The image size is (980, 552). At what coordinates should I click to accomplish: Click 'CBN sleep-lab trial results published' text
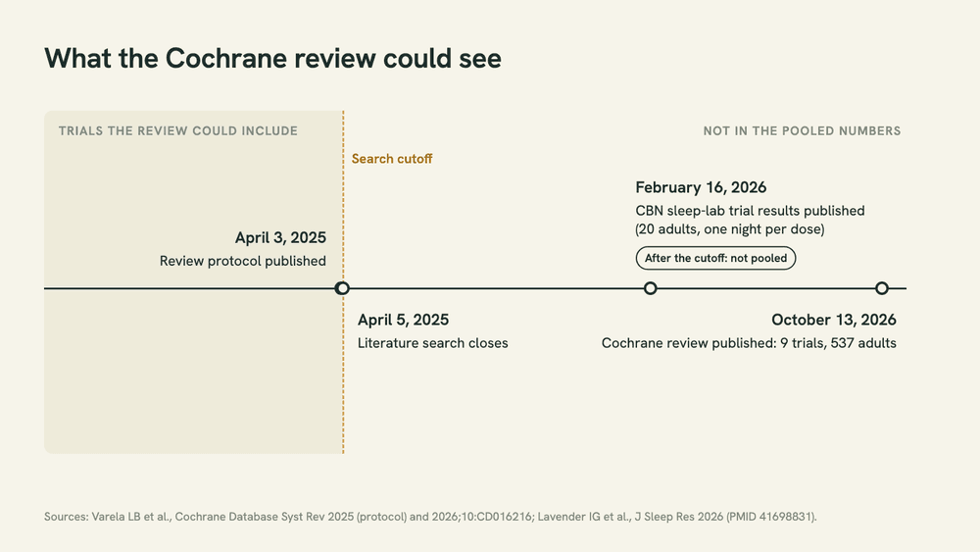750,211
